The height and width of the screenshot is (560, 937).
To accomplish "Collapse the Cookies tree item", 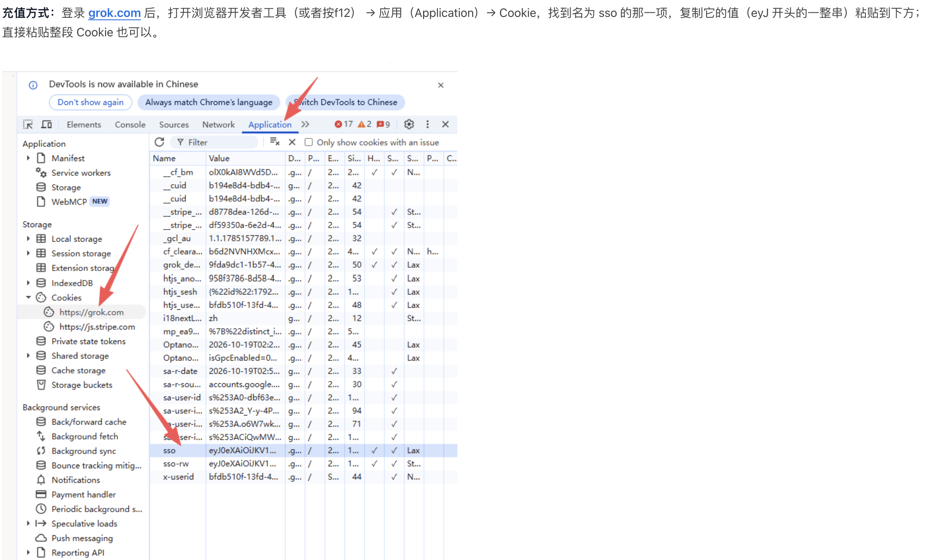I will click(x=28, y=297).
